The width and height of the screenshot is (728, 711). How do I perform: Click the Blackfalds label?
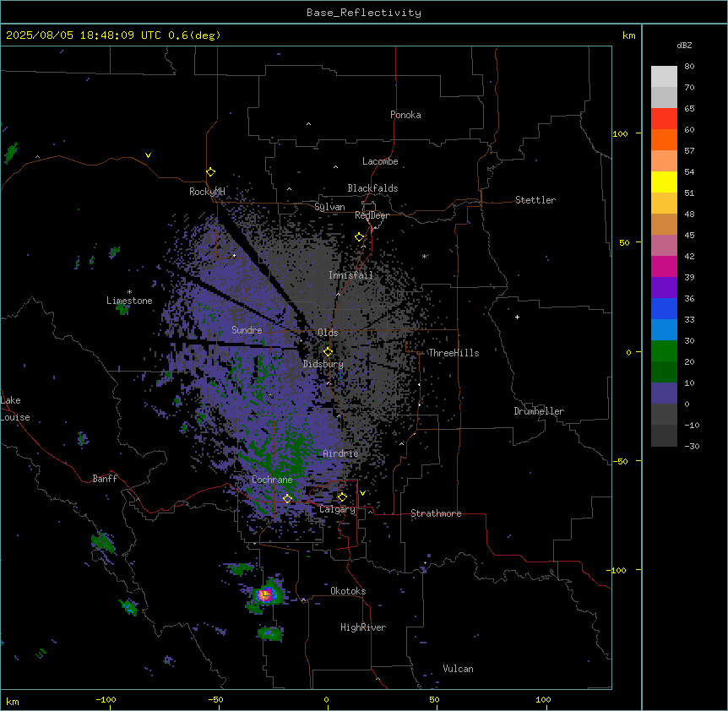coord(372,188)
